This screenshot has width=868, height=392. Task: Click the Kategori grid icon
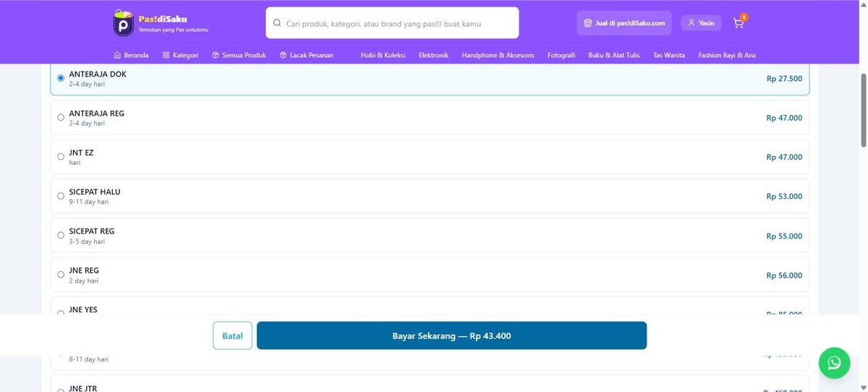tap(166, 55)
